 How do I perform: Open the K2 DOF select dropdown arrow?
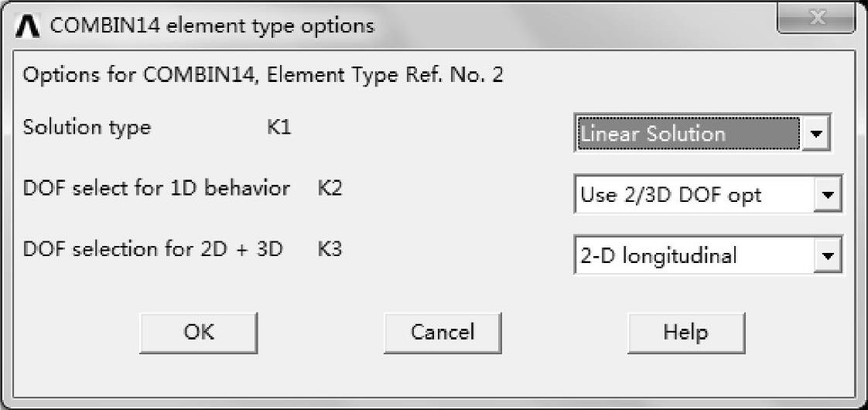(x=829, y=195)
